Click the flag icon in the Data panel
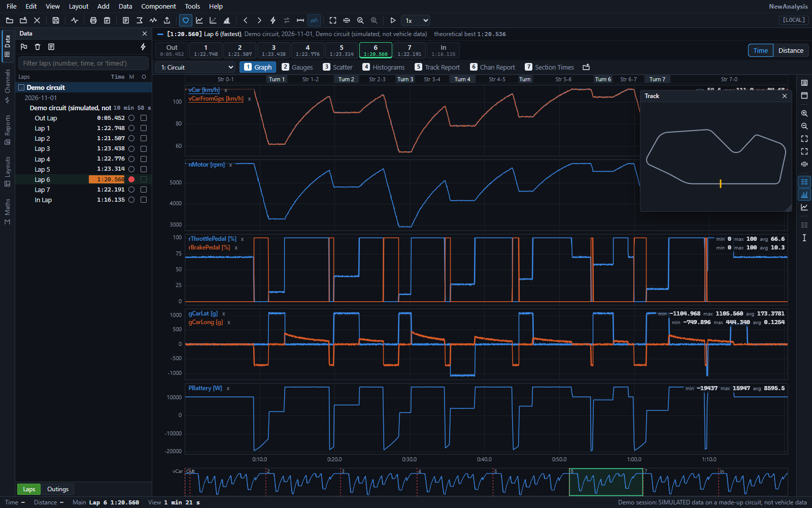This screenshot has width=812, height=508. (x=24, y=47)
